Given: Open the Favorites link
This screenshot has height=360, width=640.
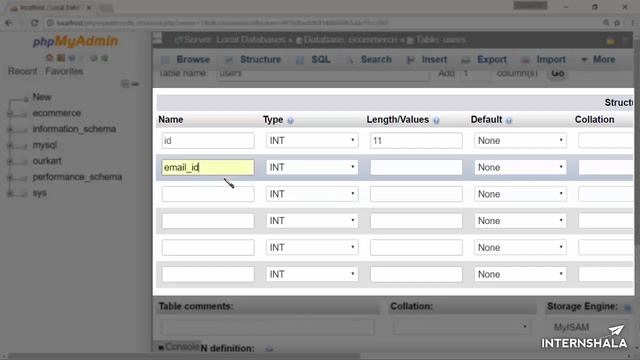Looking at the screenshot, I should (x=64, y=71).
